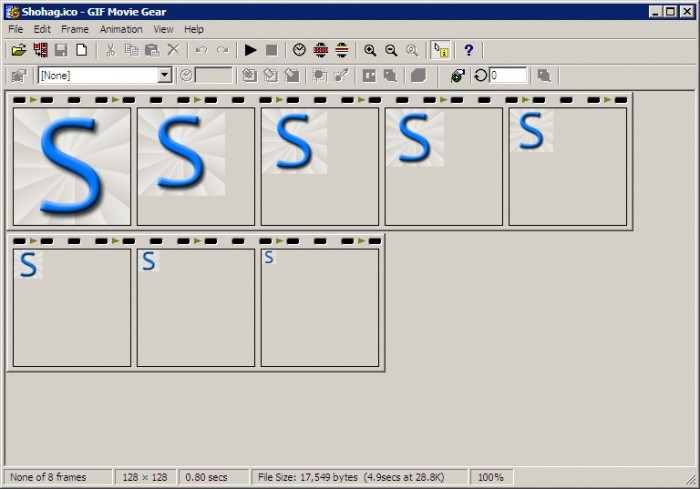This screenshot has width=700, height=489.
Task: Click the Open file folder icon
Action: (x=19, y=50)
